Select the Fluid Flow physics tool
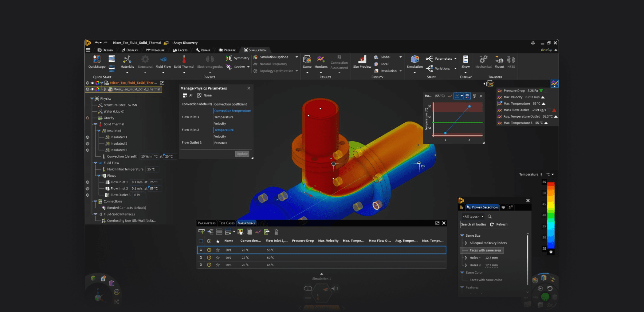The image size is (644, 312). pos(163,62)
